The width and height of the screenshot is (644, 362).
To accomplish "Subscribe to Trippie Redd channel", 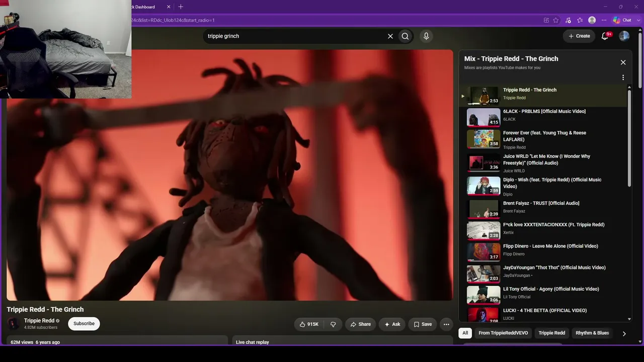I will [x=84, y=324].
